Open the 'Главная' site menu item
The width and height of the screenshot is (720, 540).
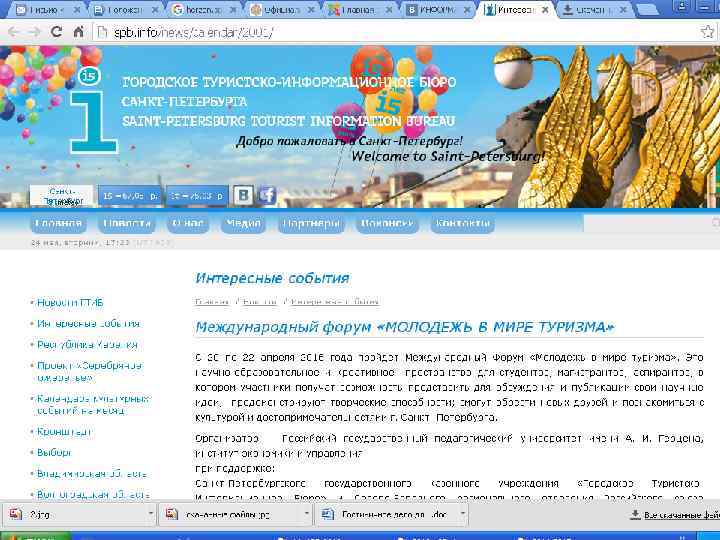58,224
